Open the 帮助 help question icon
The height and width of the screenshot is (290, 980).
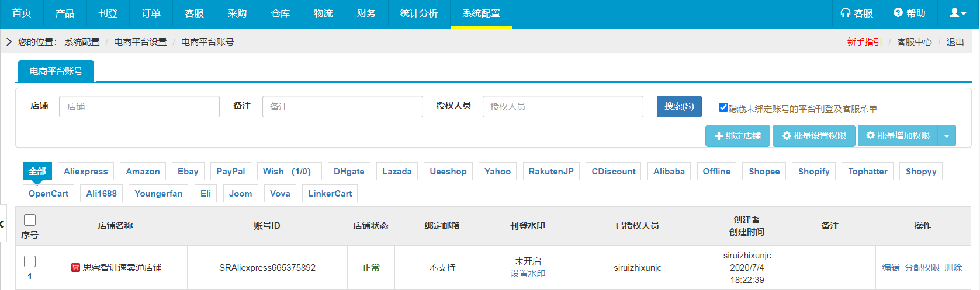point(898,13)
